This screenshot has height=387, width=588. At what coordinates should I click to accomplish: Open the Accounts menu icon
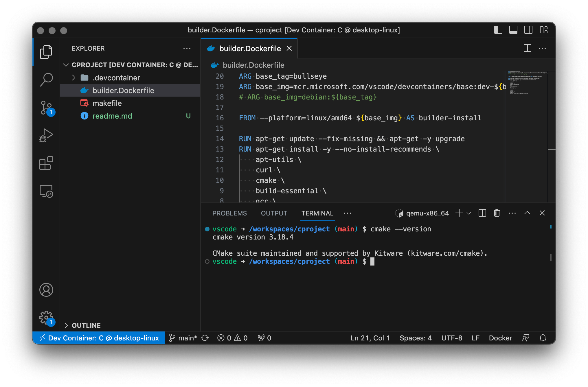pos(46,290)
